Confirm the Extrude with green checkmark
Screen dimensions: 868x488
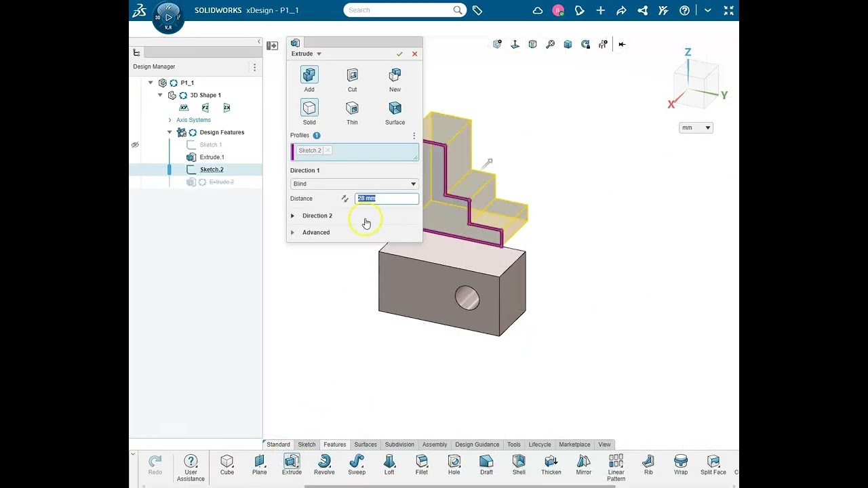click(399, 54)
